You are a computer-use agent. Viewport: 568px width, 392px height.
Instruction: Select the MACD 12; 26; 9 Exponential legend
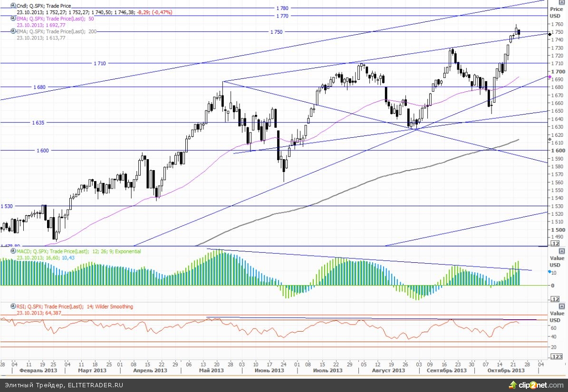click(78, 251)
